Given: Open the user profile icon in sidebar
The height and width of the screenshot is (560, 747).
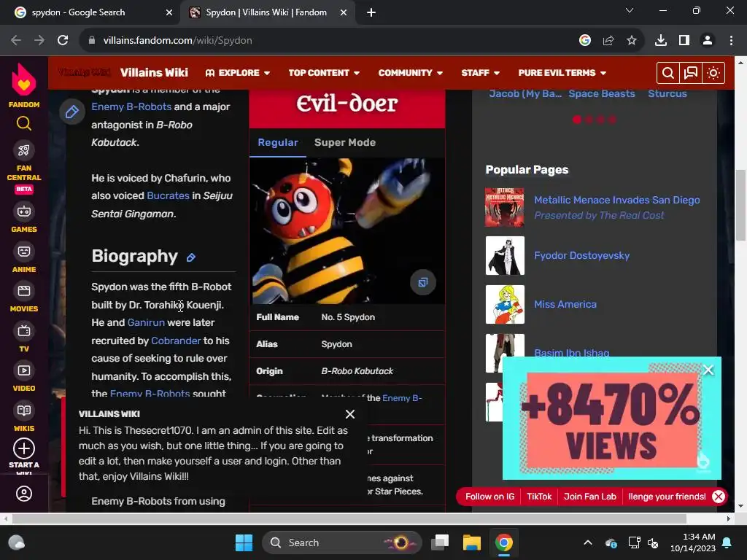Looking at the screenshot, I should pyautogui.click(x=24, y=494).
